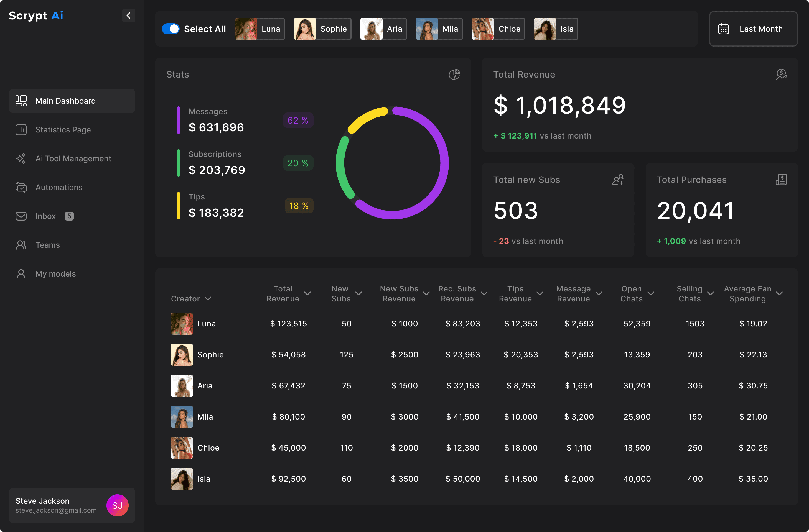Expand the Creator column sort chevron

coord(208,299)
